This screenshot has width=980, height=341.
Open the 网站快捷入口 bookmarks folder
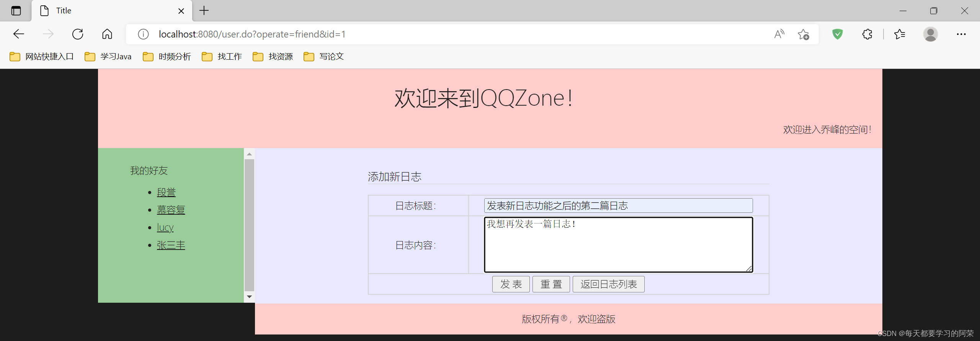(x=42, y=57)
